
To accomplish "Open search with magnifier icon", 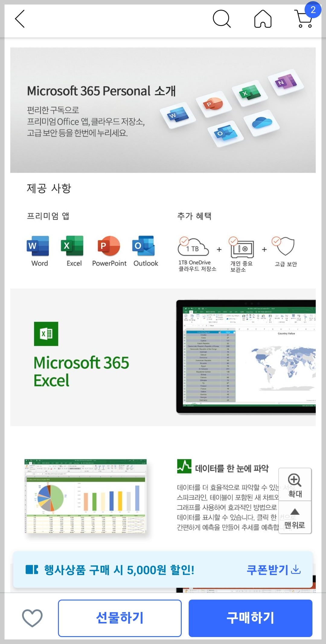I will point(222,19).
